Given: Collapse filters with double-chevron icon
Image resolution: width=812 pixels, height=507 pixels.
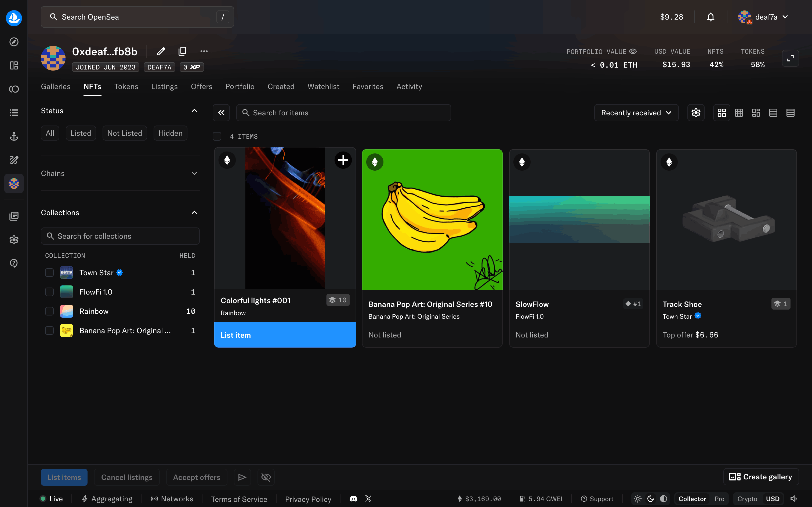Looking at the screenshot, I should [221, 113].
